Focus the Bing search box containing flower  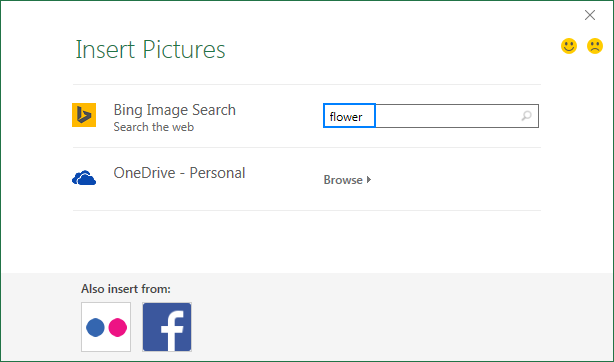tap(431, 116)
